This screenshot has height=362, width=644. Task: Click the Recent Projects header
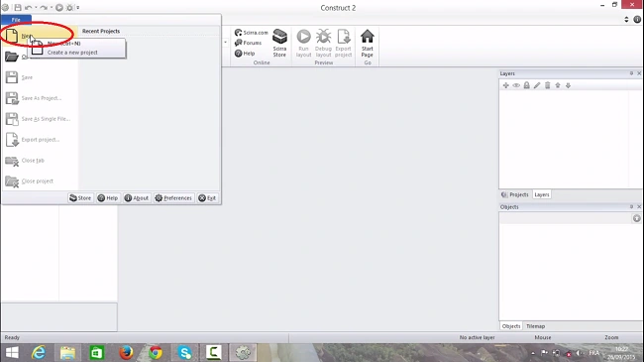101,31
